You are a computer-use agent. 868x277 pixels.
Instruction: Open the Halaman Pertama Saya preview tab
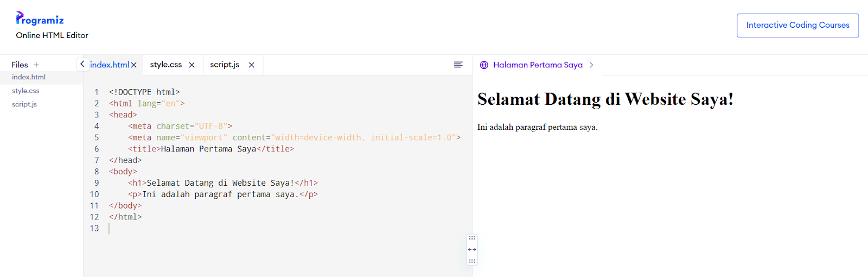coord(538,65)
